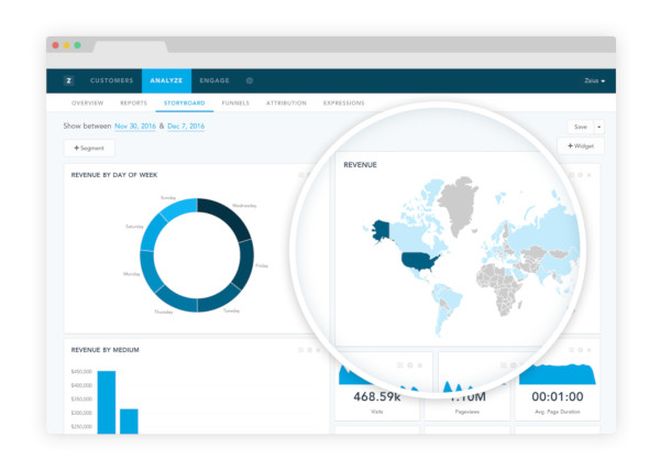Open the Funnels sub-tab
The height and width of the screenshot is (470, 660).
coord(235,103)
